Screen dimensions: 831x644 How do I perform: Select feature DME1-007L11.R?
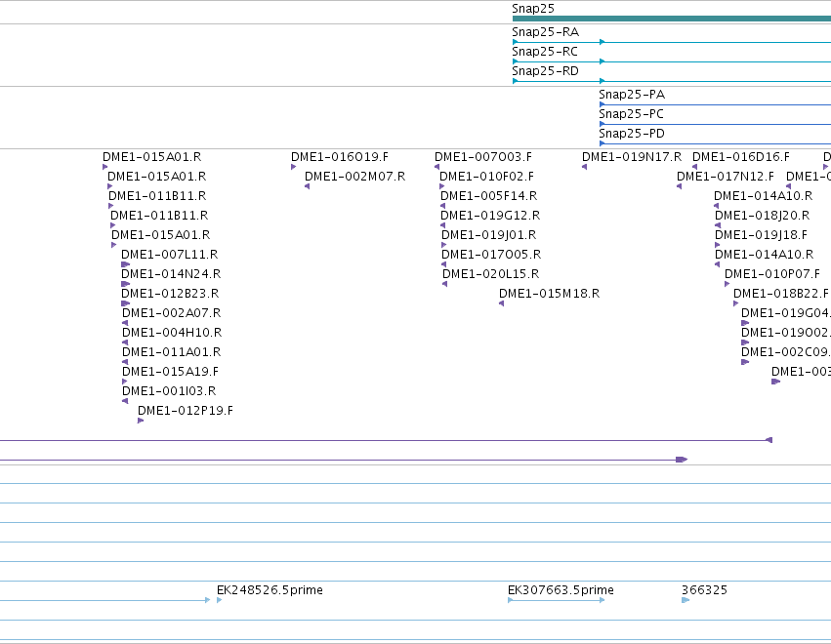pyautogui.click(x=170, y=255)
